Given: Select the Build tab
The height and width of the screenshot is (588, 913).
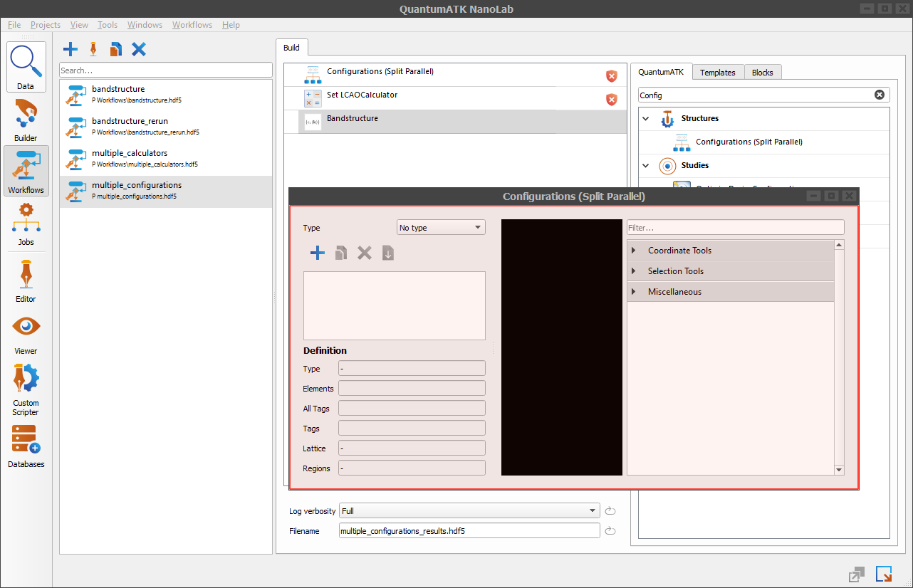Looking at the screenshot, I should pos(291,48).
